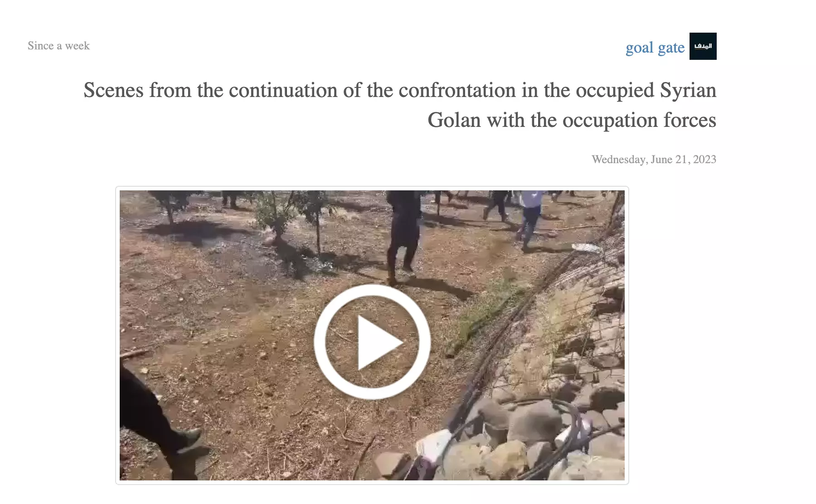Open the headline about the Syrian Golan confrontation
This screenshot has height=504, width=816.
400,105
